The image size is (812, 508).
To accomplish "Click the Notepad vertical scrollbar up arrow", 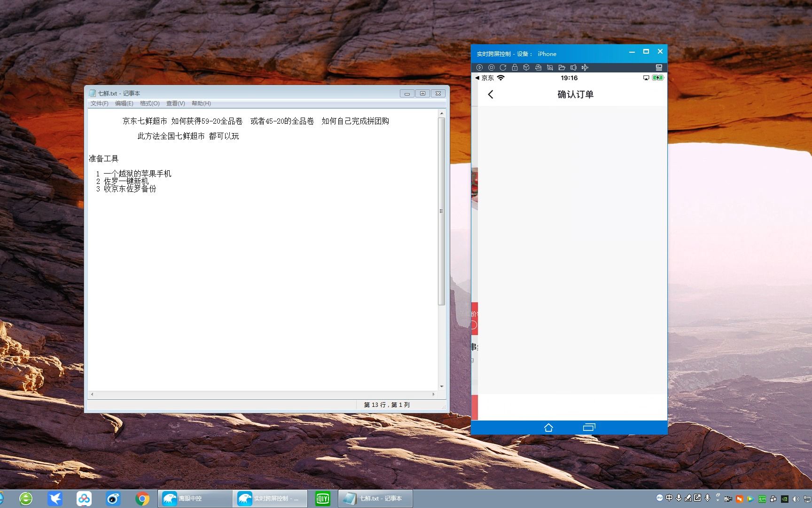I will click(x=441, y=113).
